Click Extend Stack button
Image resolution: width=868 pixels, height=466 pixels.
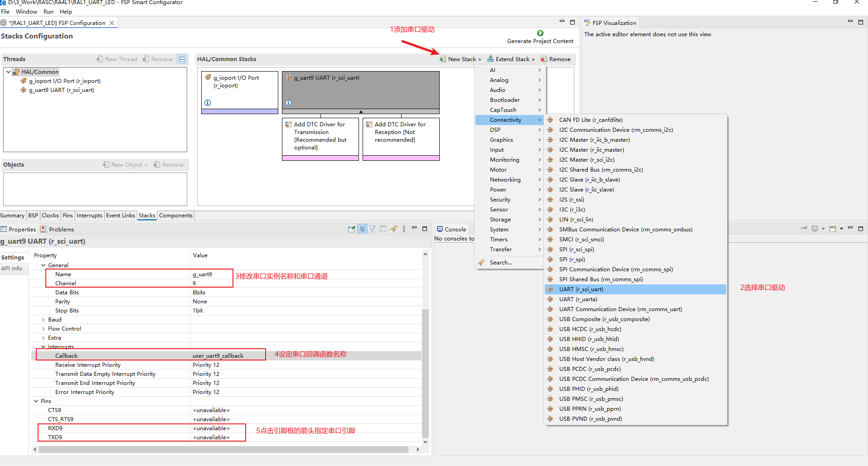tap(511, 59)
